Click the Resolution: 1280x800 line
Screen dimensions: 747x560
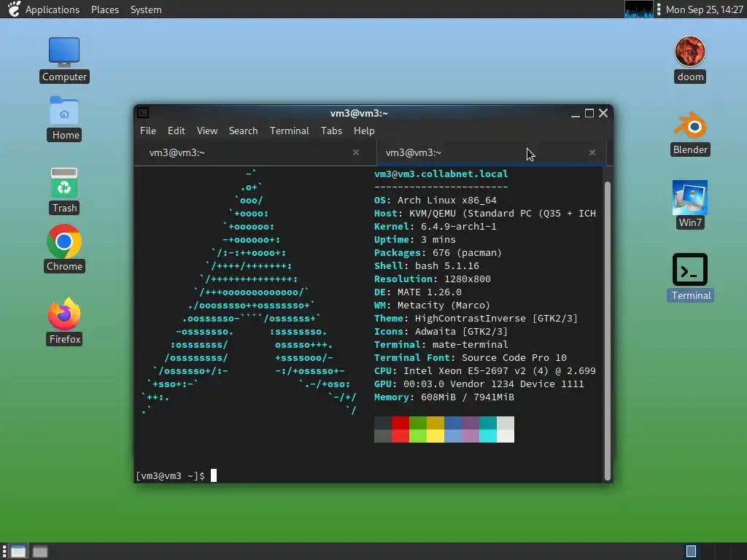click(432, 279)
